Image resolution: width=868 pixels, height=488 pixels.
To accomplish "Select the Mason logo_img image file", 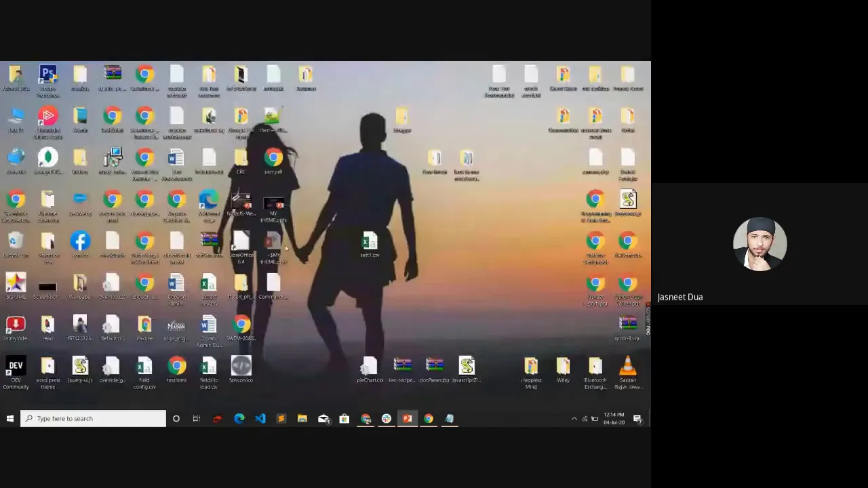I will (x=176, y=329).
